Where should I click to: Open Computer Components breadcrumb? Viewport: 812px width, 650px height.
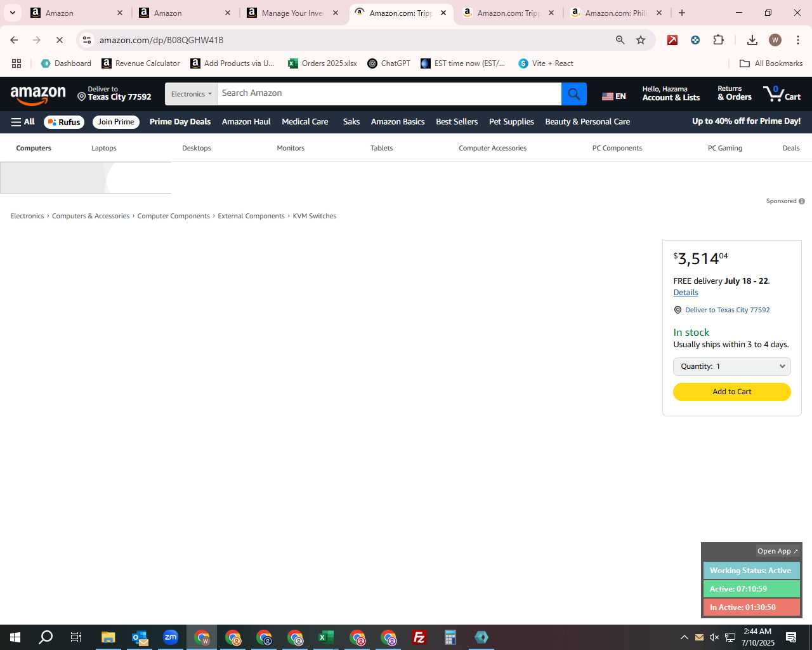click(173, 216)
